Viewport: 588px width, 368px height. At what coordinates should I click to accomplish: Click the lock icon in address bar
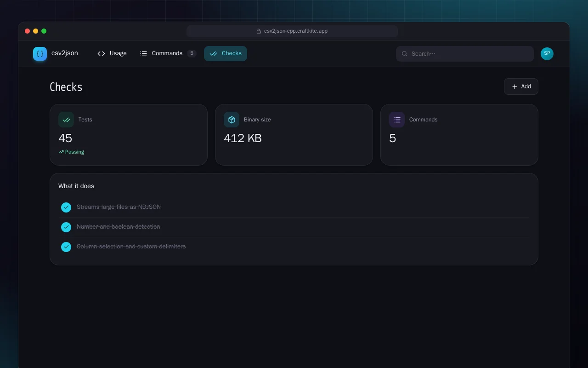point(259,31)
